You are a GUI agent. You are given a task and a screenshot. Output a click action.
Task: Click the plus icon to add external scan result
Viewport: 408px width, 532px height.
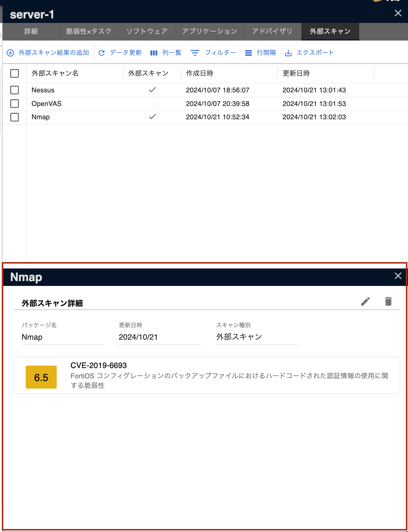click(x=11, y=53)
